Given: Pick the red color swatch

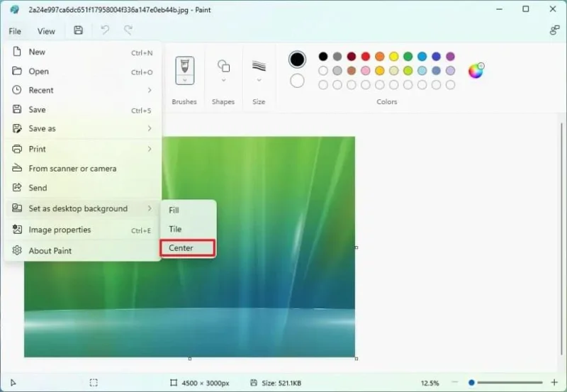Looking at the screenshot, I should [366, 57].
